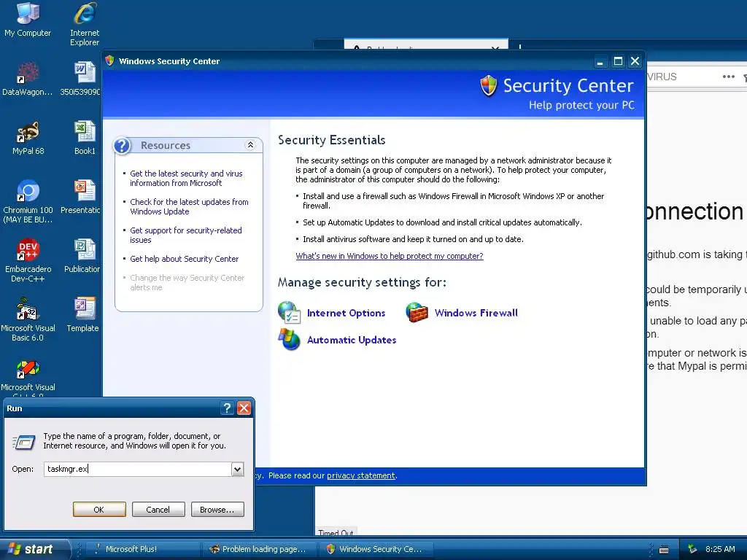Open Get the latest security and virus information link
Screen dimensions: 747x560
(x=186, y=178)
